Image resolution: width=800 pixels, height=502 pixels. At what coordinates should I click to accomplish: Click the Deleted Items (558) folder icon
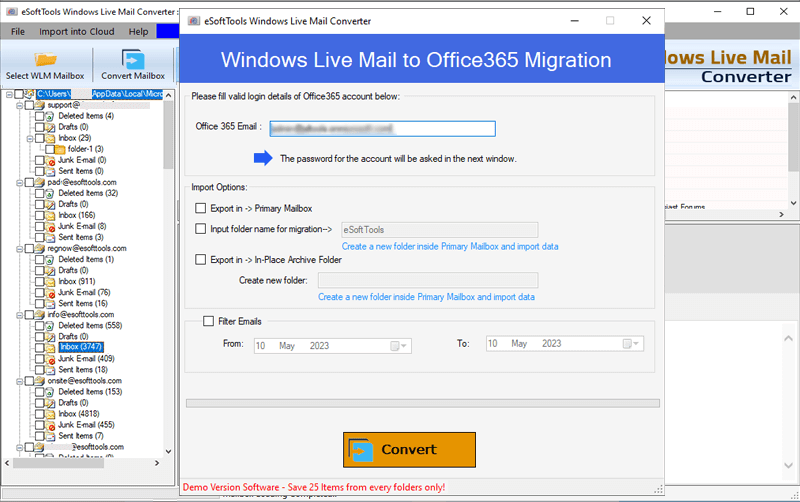50,325
